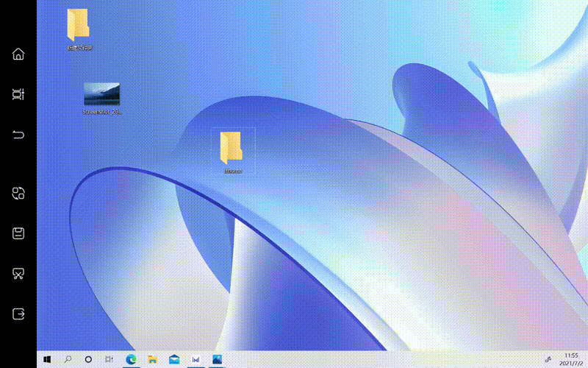Launch the Mail app from taskbar

(174, 359)
